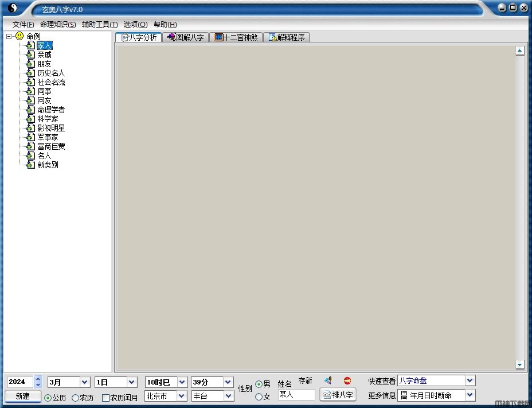Image resolution: width=532 pixels, height=408 pixels.
Task: Click the red round icon above 排八字
Action: [x=347, y=380]
